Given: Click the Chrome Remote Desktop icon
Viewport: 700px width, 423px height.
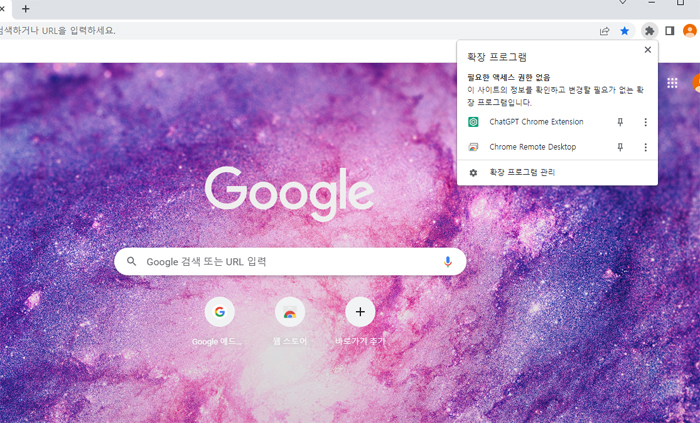Looking at the screenshot, I should (473, 147).
